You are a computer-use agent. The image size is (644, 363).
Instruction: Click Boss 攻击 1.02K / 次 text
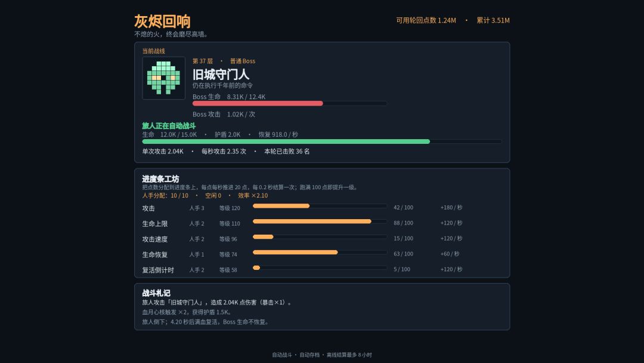224,114
